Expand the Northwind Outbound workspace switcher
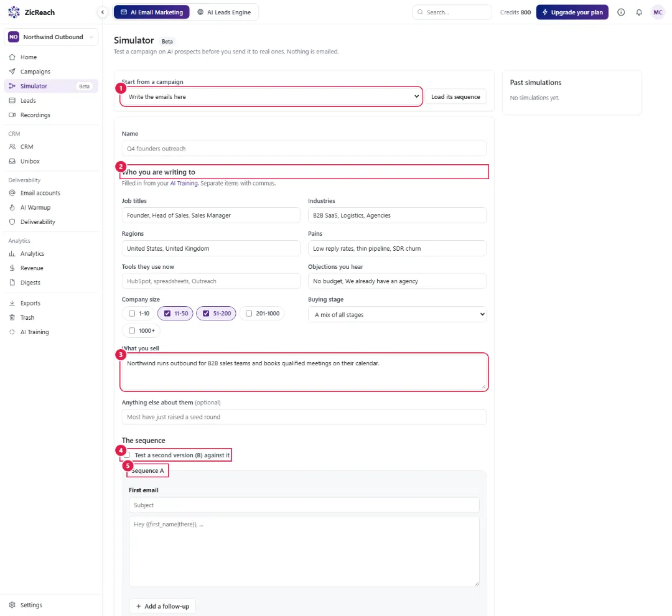672x616 pixels. point(51,37)
